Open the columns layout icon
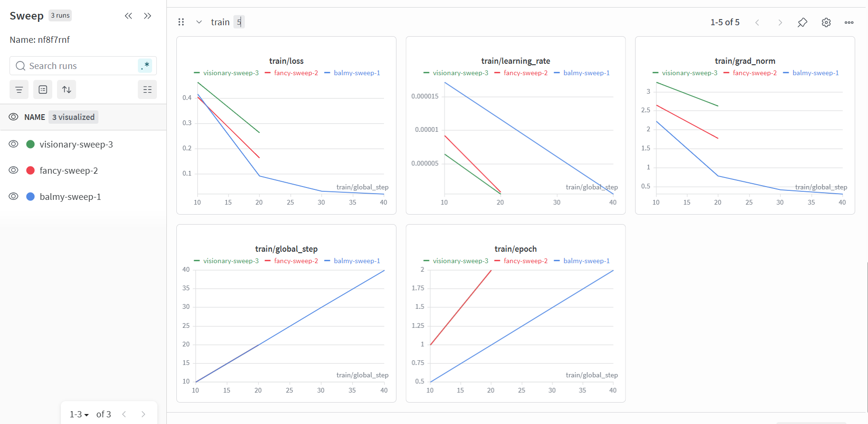The image size is (868, 424). click(147, 89)
